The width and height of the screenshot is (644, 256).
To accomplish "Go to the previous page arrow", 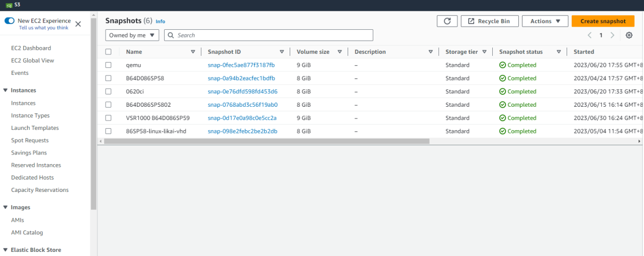I will (589, 35).
